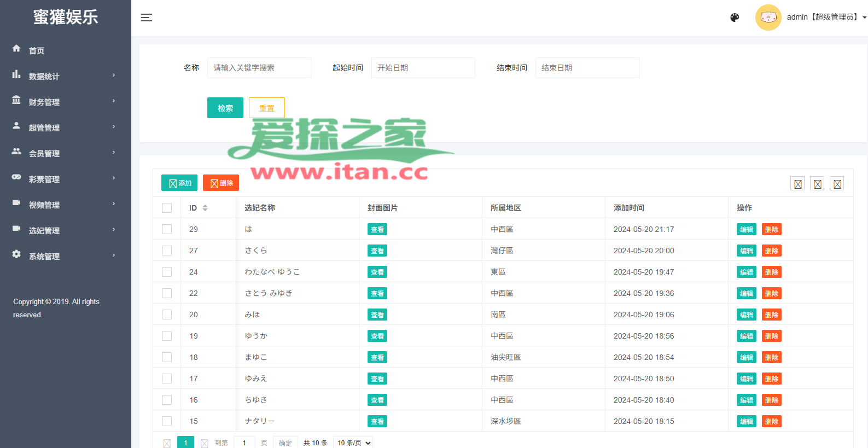Tick the select-all checkbox in table header
The image size is (868, 448).
coord(167,208)
